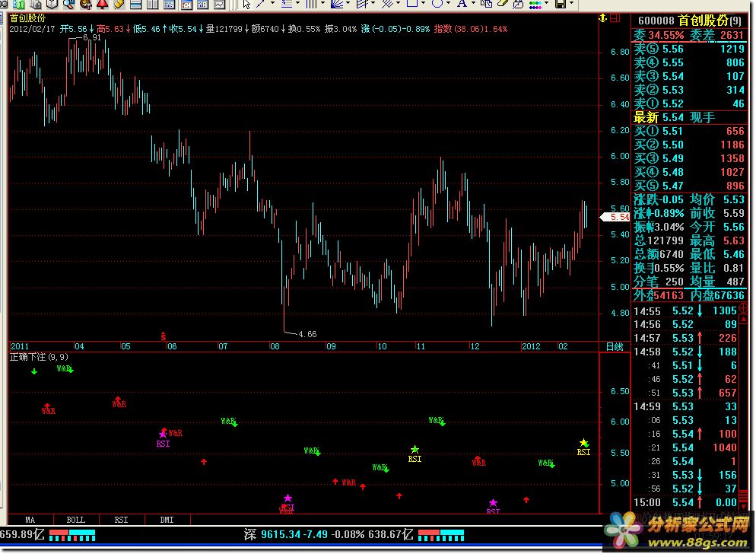This screenshot has width=756, height=554.
Task: Switch to the MA indicator tab
Action: tap(30, 520)
